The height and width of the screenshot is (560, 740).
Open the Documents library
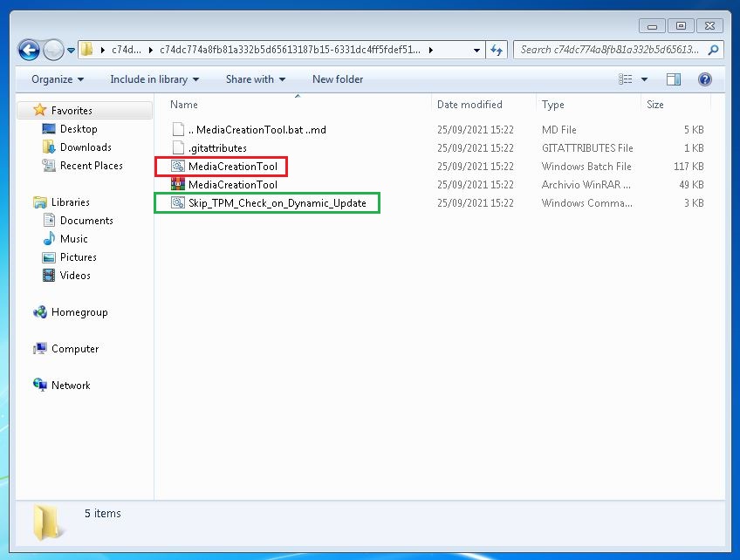click(86, 221)
